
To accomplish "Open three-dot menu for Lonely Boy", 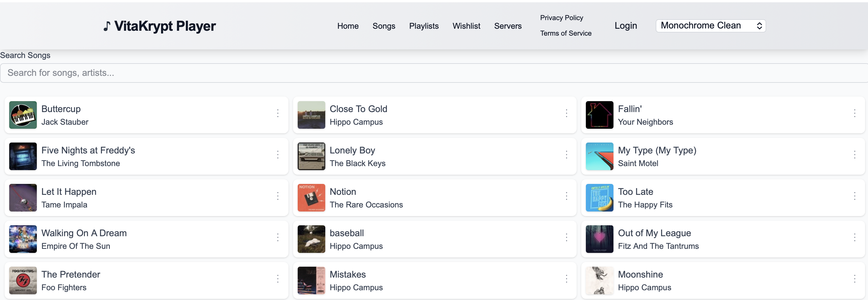I will pos(566,155).
